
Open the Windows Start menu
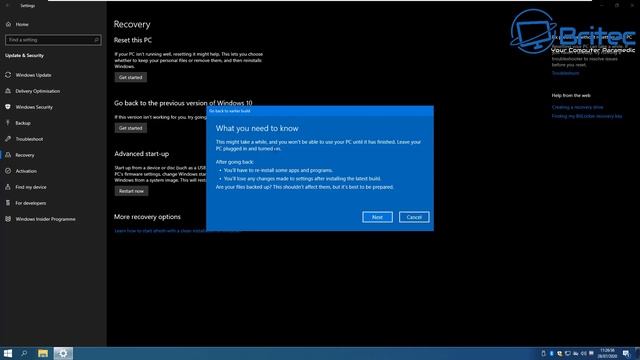tap(7, 353)
